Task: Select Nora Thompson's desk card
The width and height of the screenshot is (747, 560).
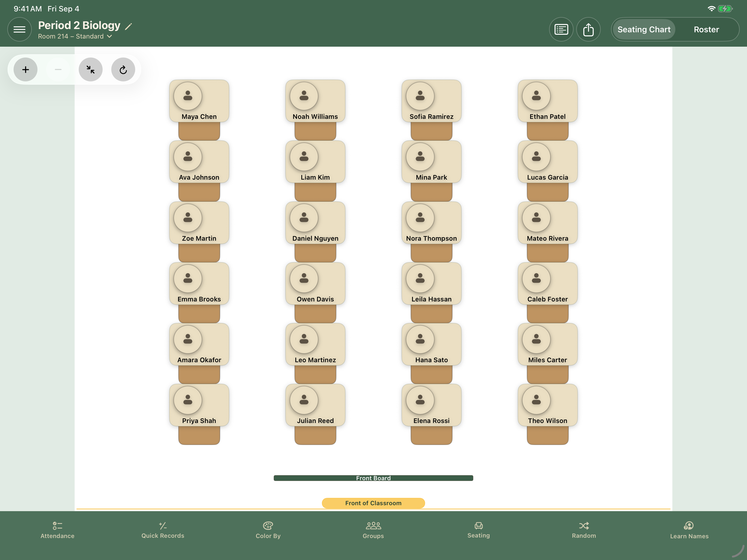Action: pos(432,223)
